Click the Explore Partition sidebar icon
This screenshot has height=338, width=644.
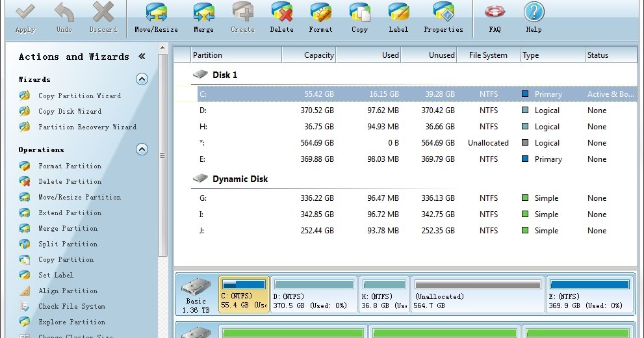pyautogui.click(x=25, y=322)
